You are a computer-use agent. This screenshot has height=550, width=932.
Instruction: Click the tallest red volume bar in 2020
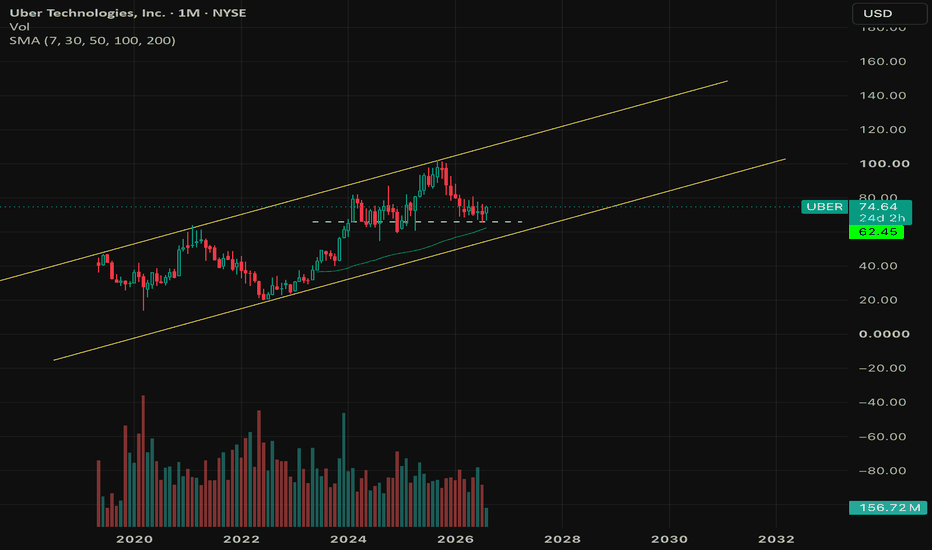pyautogui.click(x=143, y=461)
